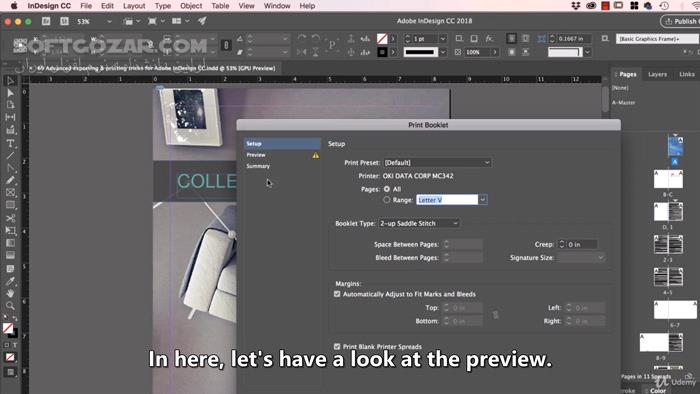The width and height of the screenshot is (700, 394).
Task: Open the Color panel tab at bottom
Action: coord(658,391)
